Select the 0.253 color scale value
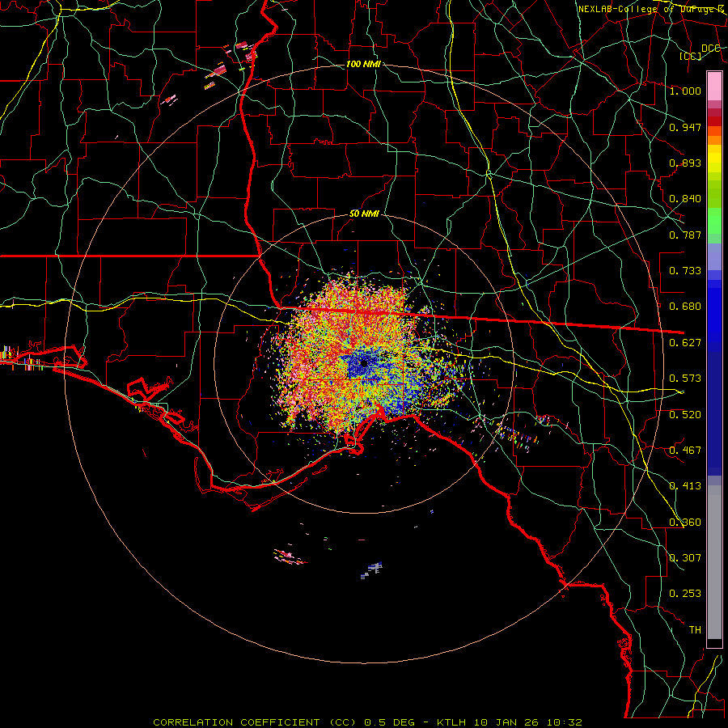 click(685, 594)
